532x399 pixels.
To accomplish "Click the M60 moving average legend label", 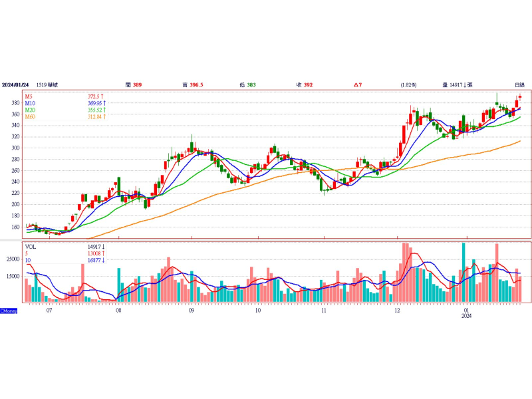I will (x=30, y=117).
